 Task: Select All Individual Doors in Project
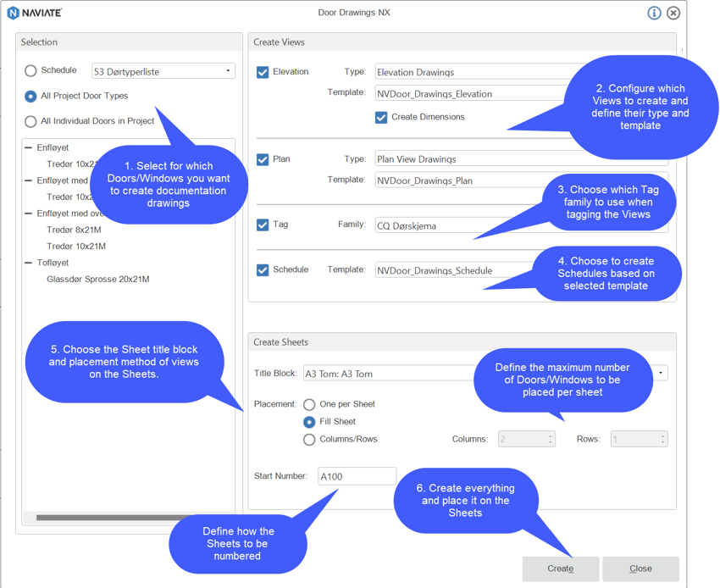(30, 122)
